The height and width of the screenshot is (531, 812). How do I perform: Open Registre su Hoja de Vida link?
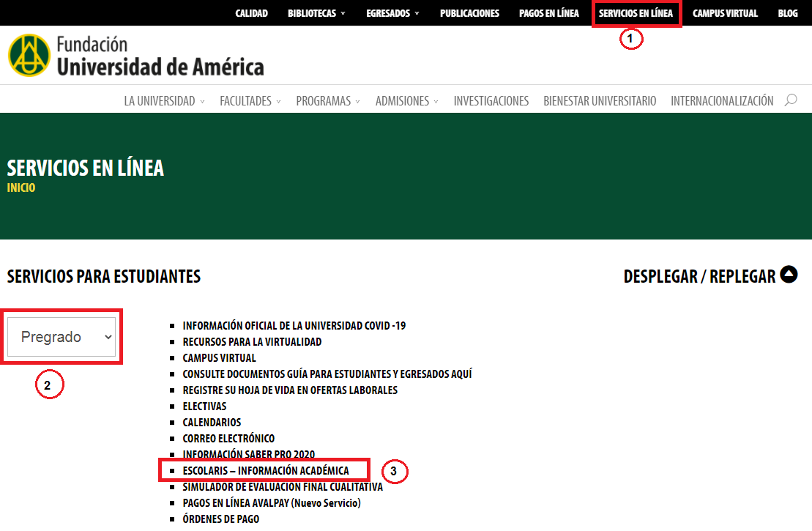(x=290, y=390)
